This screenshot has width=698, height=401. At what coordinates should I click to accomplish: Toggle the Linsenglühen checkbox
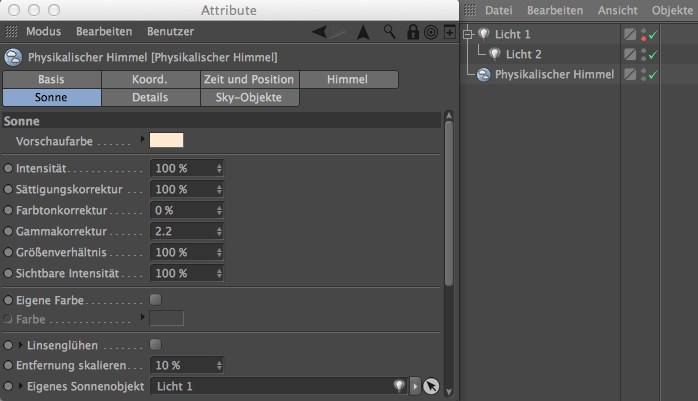pos(155,345)
